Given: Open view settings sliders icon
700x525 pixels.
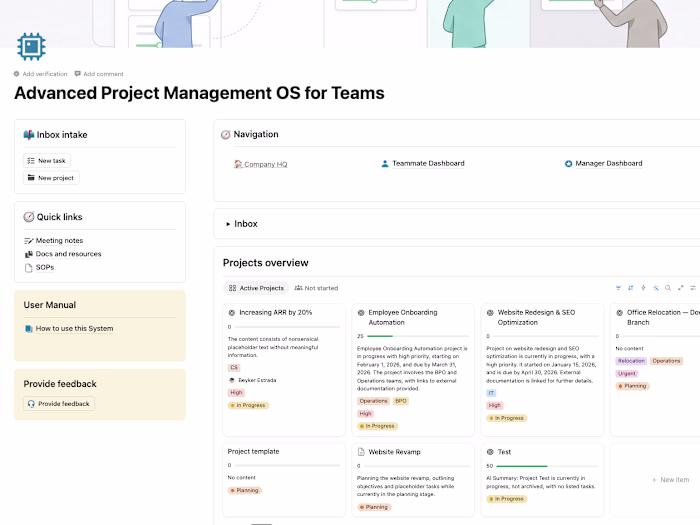Looking at the screenshot, I should click(693, 288).
